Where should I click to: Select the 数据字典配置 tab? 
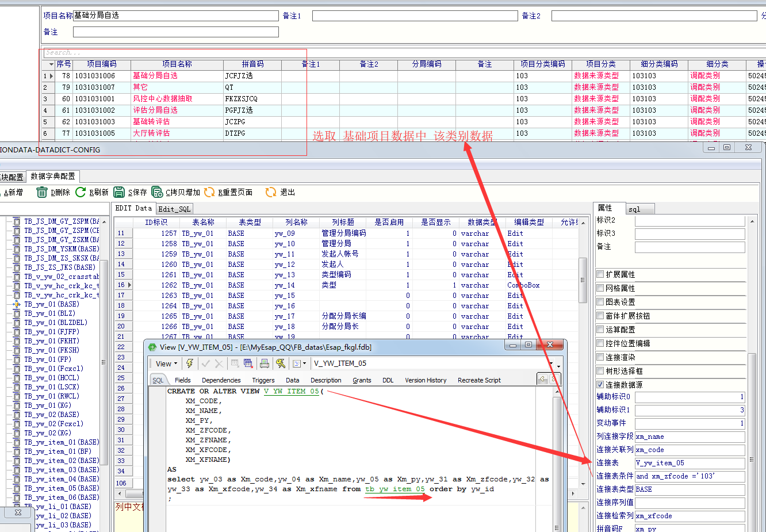(x=53, y=176)
